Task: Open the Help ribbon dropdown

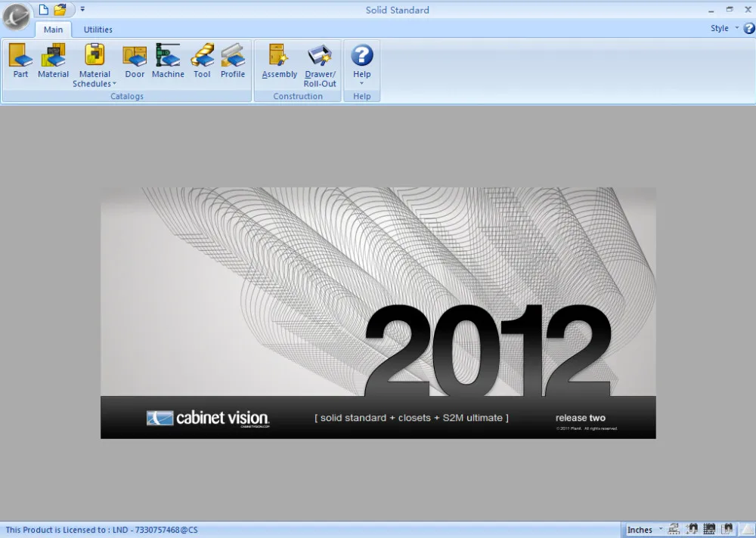Action: coord(361,66)
